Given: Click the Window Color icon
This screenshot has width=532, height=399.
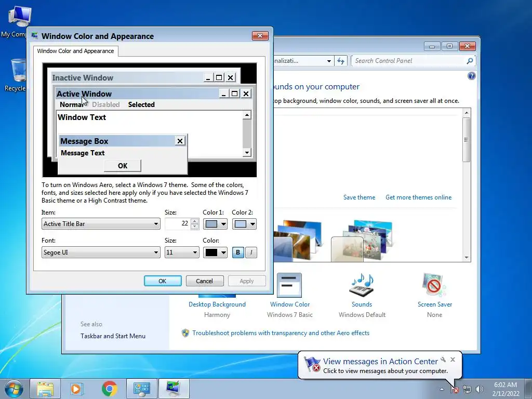Looking at the screenshot, I should 289,285.
